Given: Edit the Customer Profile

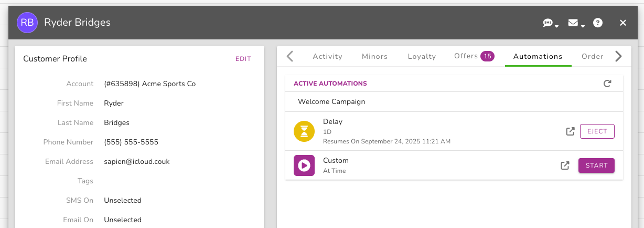Looking at the screenshot, I should tap(243, 59).
